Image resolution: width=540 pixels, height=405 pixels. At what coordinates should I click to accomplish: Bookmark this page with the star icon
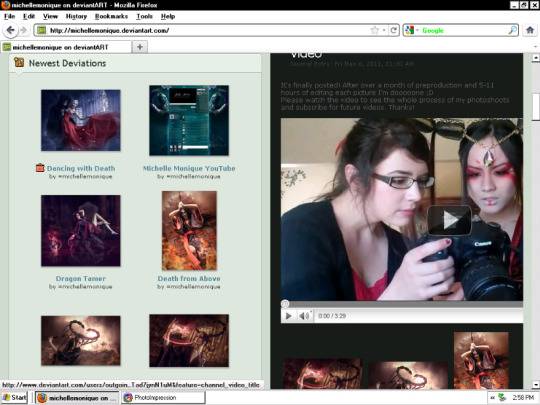[x=375, y=30]
